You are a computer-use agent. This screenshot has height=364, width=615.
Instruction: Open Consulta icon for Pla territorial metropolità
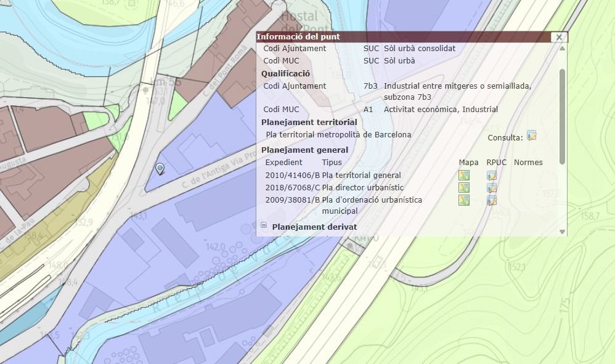[531, 135]
